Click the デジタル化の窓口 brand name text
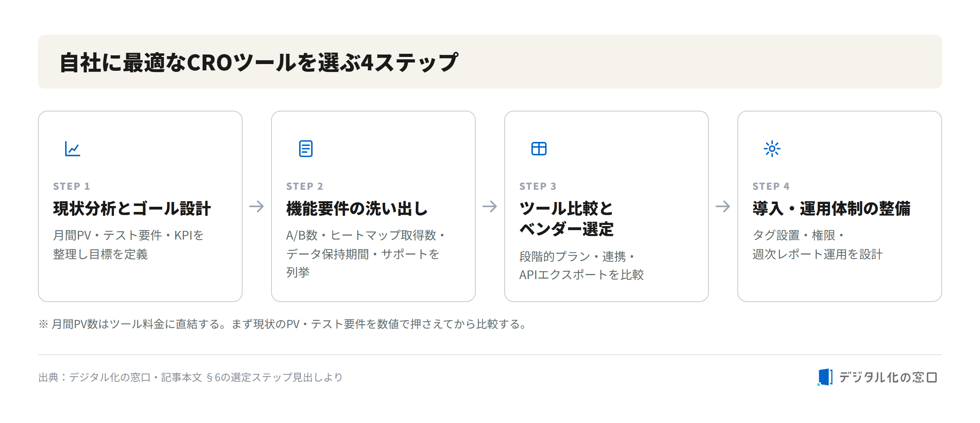 tap(888, 378)
